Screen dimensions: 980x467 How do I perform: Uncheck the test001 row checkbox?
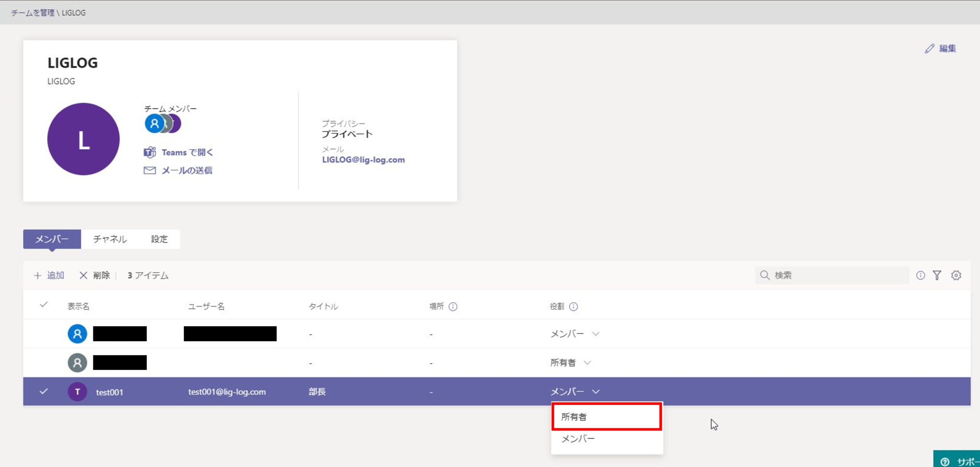[x=44, y=391]
